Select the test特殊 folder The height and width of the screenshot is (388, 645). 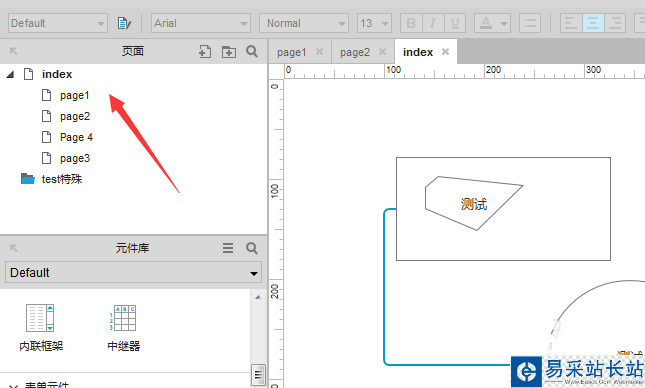[62, 179]
